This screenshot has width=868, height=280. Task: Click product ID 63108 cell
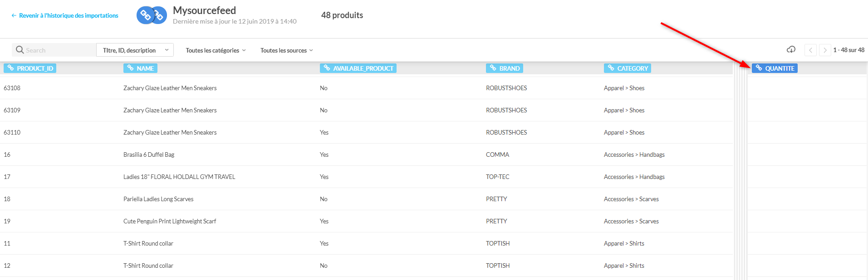click(12, 88)
